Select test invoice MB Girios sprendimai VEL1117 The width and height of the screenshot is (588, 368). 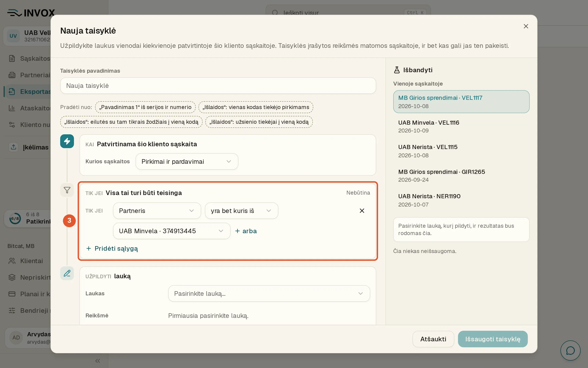click(x=461, y=102)
